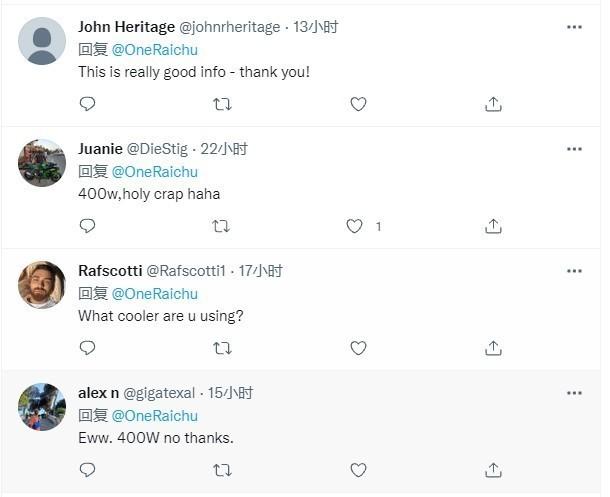Image resolution: width=610 pixels, height=497 pixels.
Task: Open @OneRaichu mention in John Heritage's reply
Action: click(154, 49)
